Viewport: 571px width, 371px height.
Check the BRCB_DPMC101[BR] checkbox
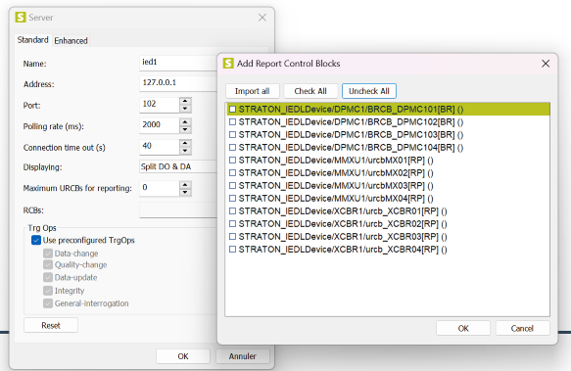(232, 109)
